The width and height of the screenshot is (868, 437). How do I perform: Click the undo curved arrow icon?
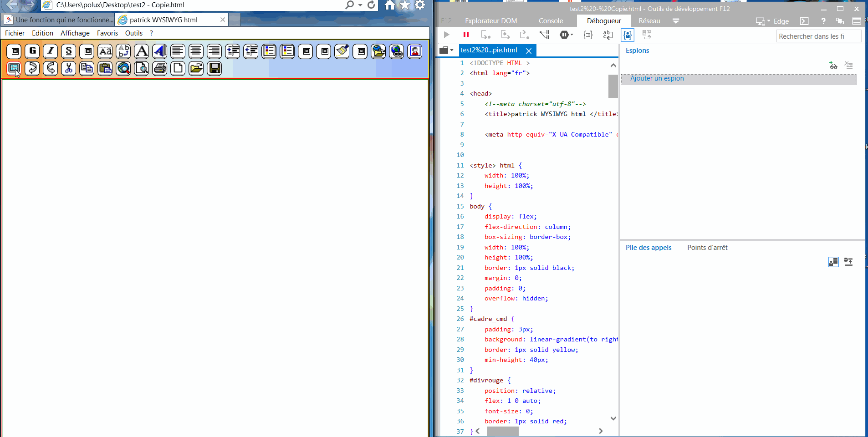coord(51,68)
